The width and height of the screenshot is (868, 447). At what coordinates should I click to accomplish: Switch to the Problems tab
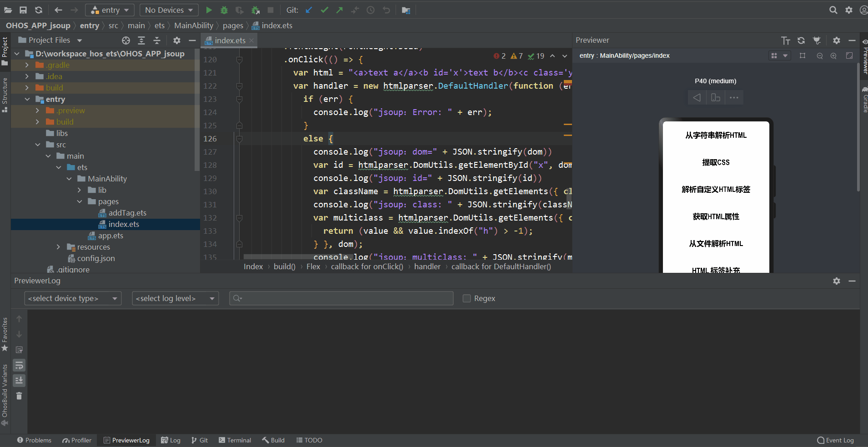[x=34, y=440]
